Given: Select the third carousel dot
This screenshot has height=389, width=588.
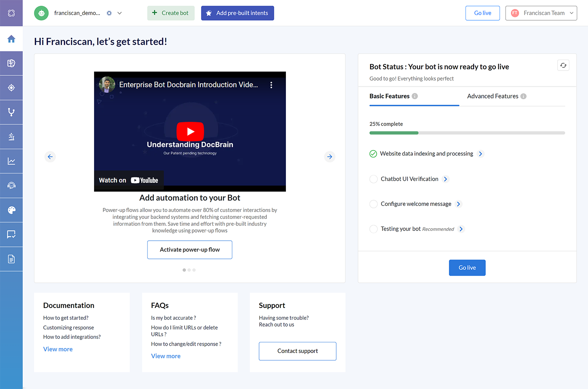Looking at the screenshot, I should pos(194,270).
